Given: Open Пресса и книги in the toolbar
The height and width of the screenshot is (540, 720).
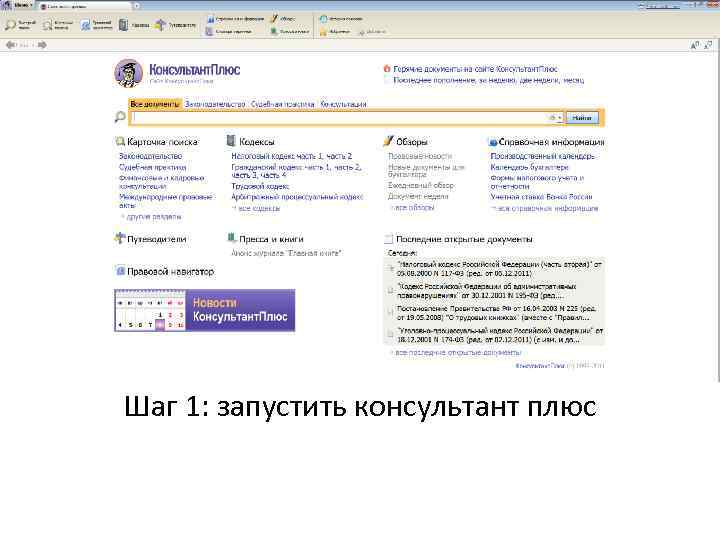Looking at the screenshot, I should click(290, 32).
